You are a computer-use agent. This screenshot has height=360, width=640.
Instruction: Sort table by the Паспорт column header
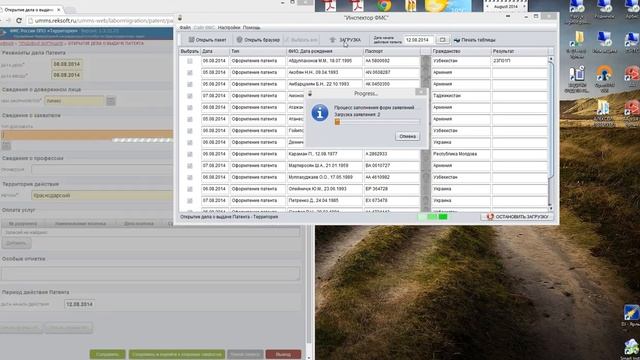pos(392,51)
